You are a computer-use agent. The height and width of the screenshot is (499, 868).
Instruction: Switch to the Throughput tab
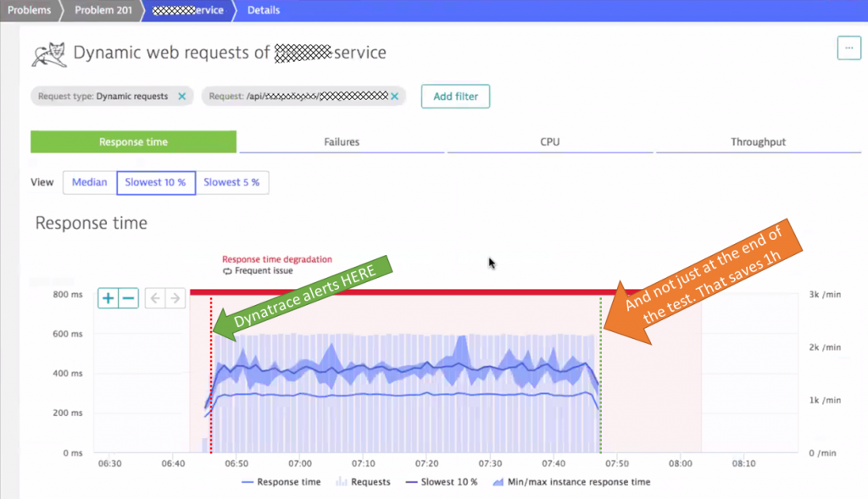[759, 141]
